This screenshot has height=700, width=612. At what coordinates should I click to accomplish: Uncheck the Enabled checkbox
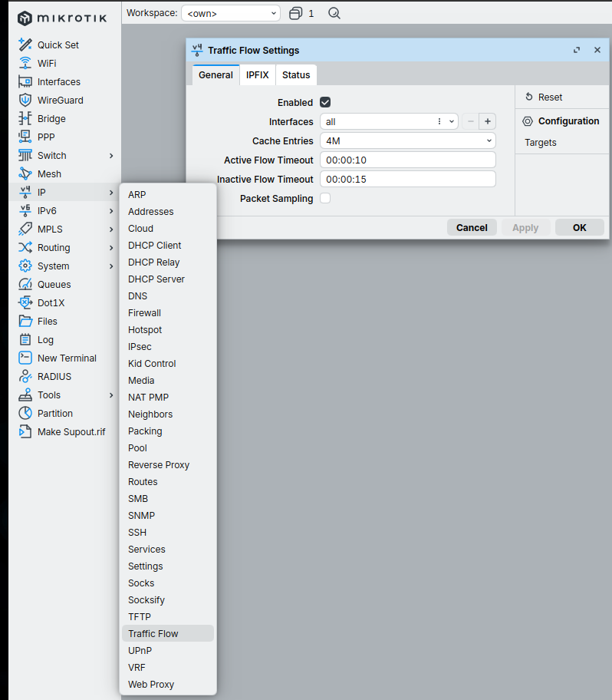click(325, 102)
